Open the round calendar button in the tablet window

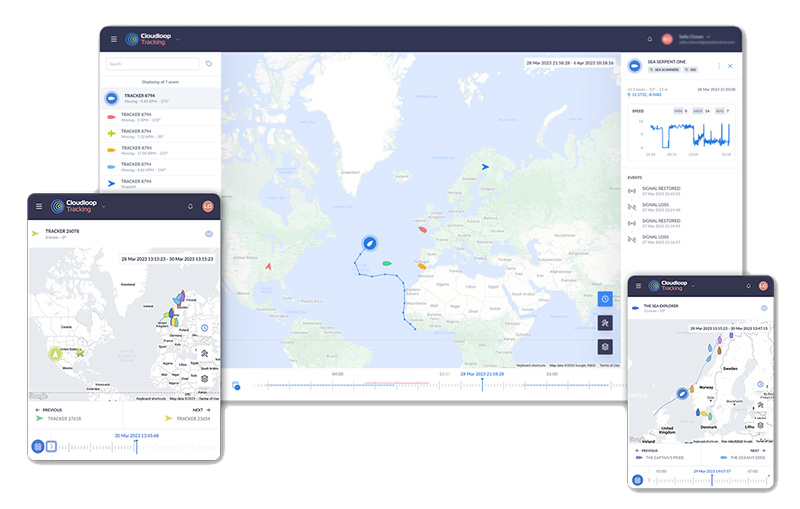coord(38,446)
